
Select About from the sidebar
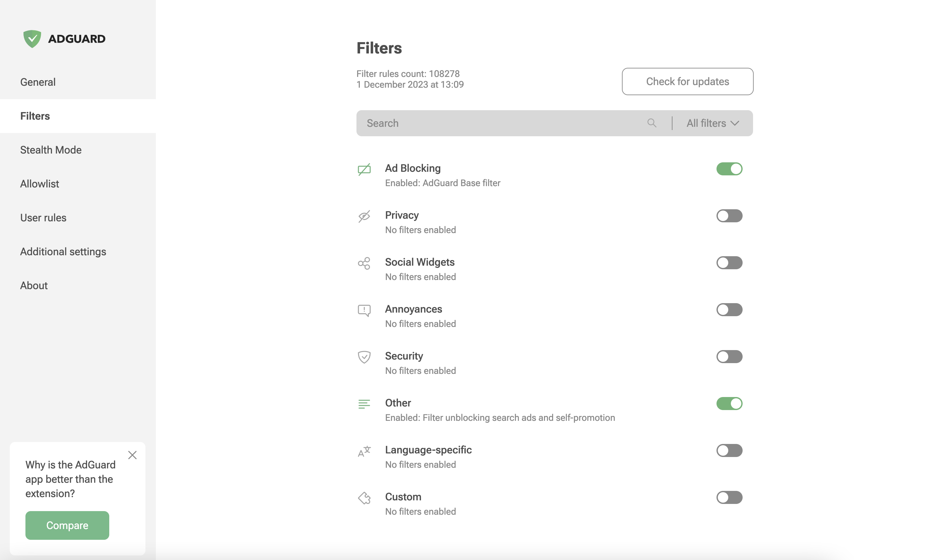pos(34,285)
